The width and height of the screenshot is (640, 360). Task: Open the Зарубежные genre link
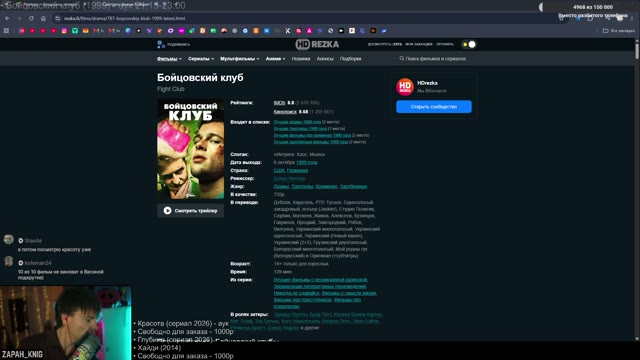pos(353,187)
